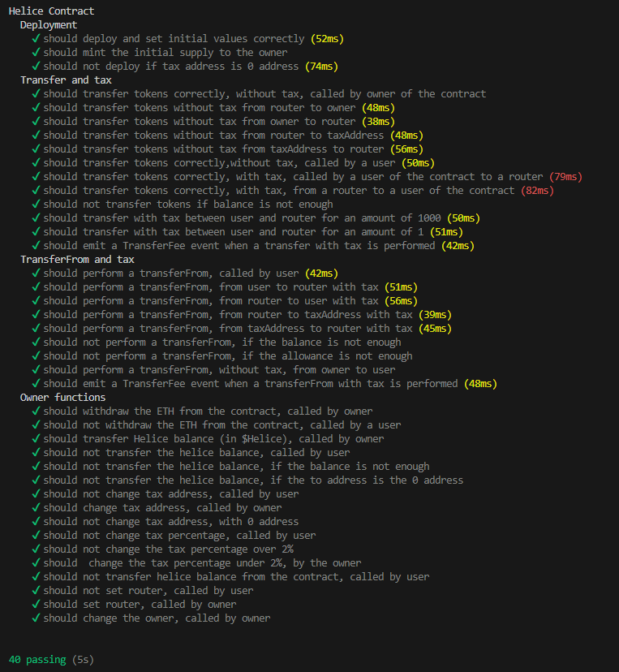Select the 'TransferFrom and tax' section heading

pos(77,259)
